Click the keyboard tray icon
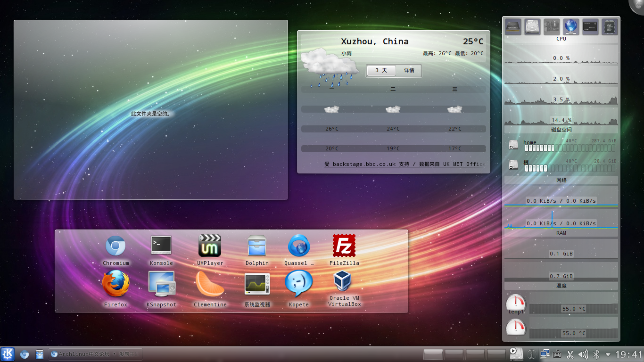 557,354
